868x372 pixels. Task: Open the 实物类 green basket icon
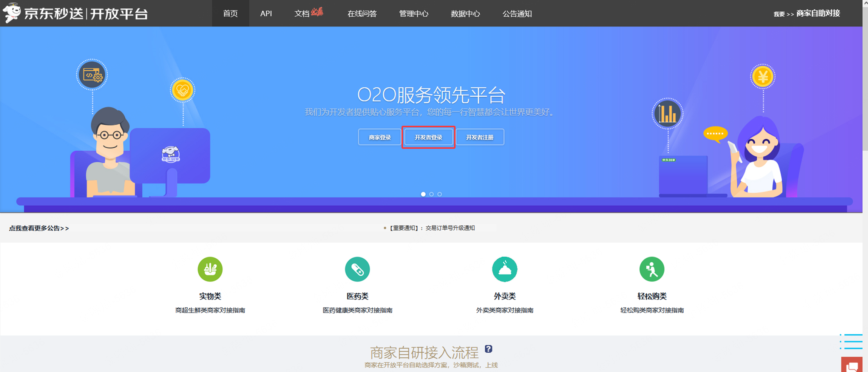(x=210, y=269)
